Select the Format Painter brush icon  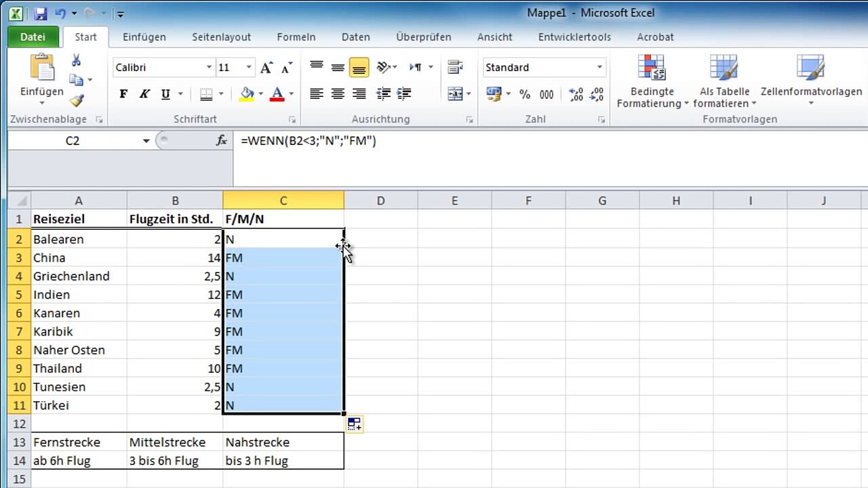click(x=76, y=100)
